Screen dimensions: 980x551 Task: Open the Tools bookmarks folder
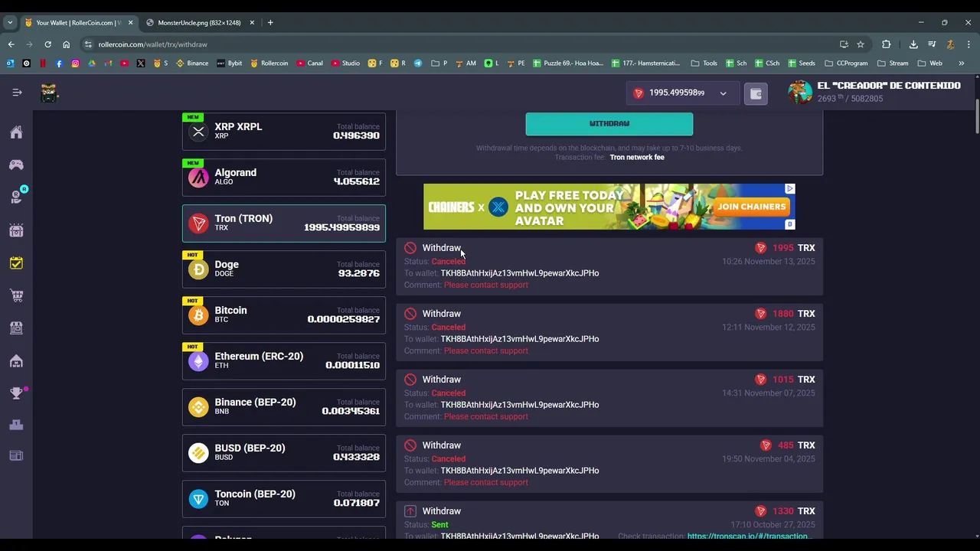click(704, 63)
